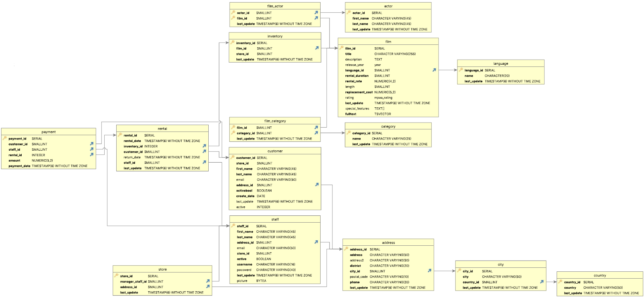The height and width of the screenshot is (305, 644).
Task: Click the replacement_cost column in film table
Action: tap(388, 92)
